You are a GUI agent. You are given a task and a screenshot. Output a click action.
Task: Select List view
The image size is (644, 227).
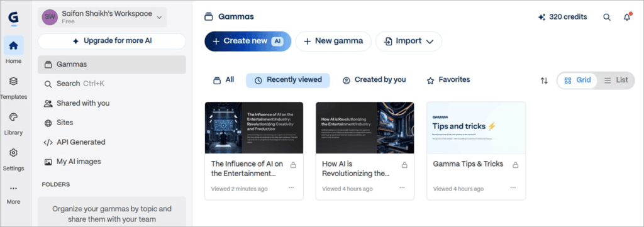click(x=616, y=80)
